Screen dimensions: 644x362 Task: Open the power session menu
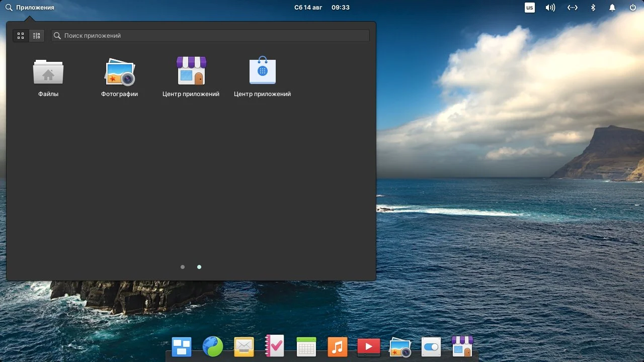pyautogui.click(x=632, y=7)
